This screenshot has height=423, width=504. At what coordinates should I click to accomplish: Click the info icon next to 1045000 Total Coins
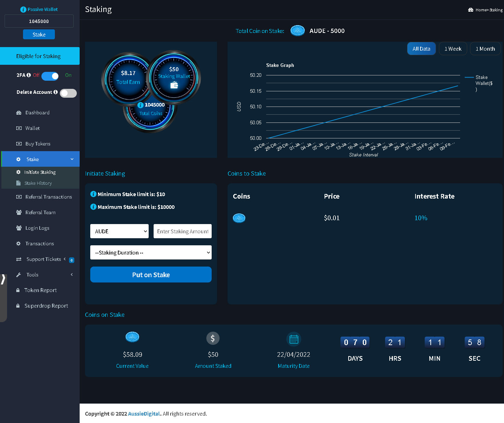pos(141,105)
